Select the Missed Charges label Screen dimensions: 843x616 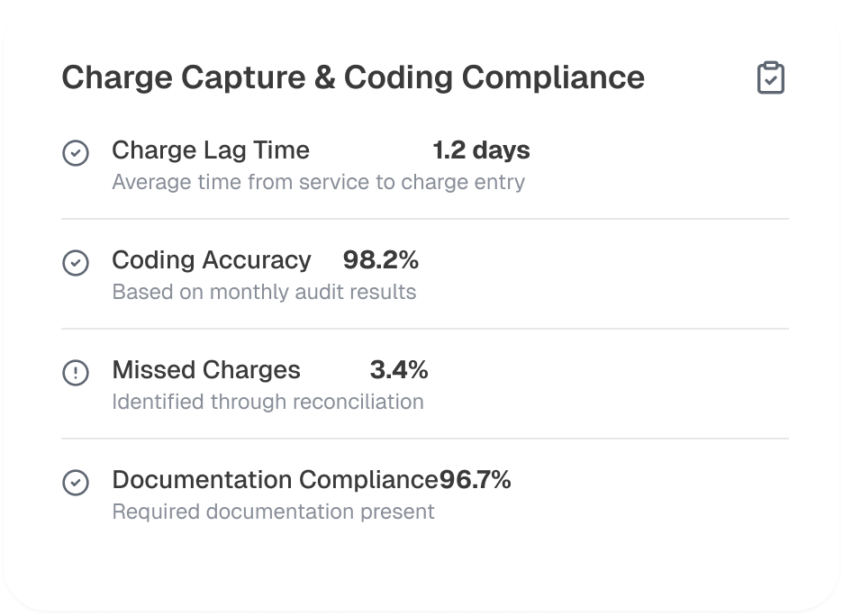pyautogui.click(x=206, y=370)
